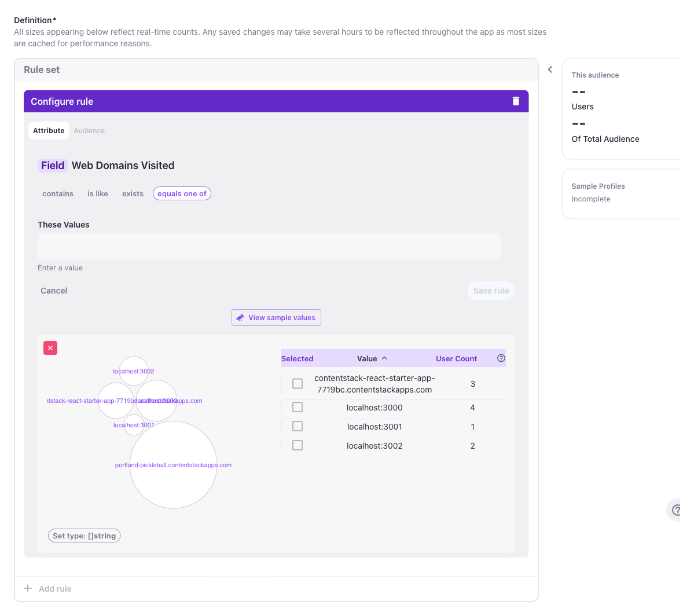Close the sample values panel with red X
The height and width of the screenshot is (616, 694).
click(x=50, y=348)
